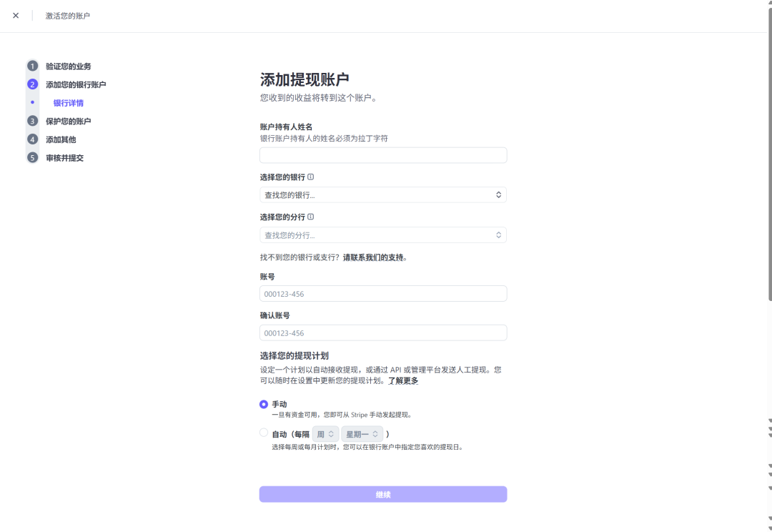Click step circle 2 添加您的银行账户

pyautogui.click(x=32, y=84)
